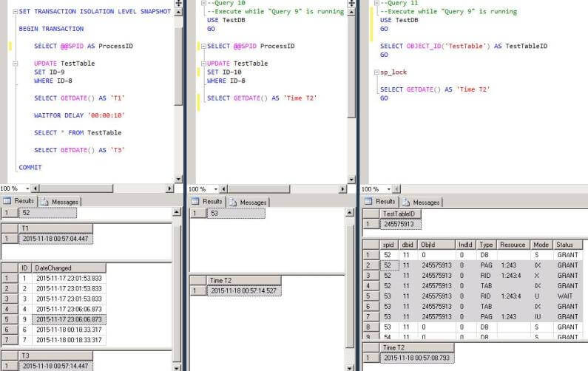Click the split handle icon atop middle editor scrollbar
Viewport: 588px width, 371px height.
351,3
